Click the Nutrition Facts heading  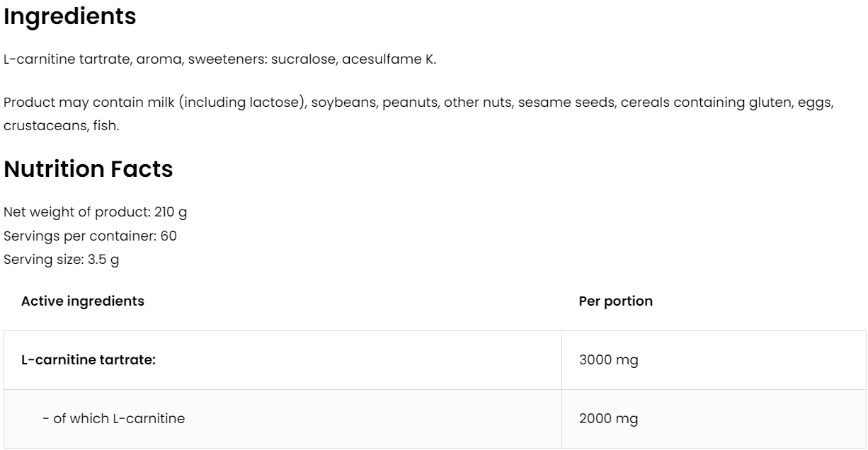tap(88, 170)
